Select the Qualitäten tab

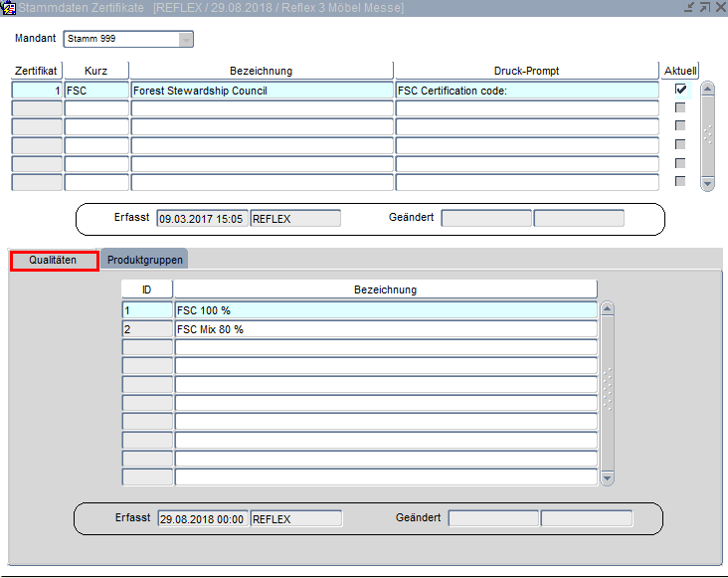click(54, 261)
